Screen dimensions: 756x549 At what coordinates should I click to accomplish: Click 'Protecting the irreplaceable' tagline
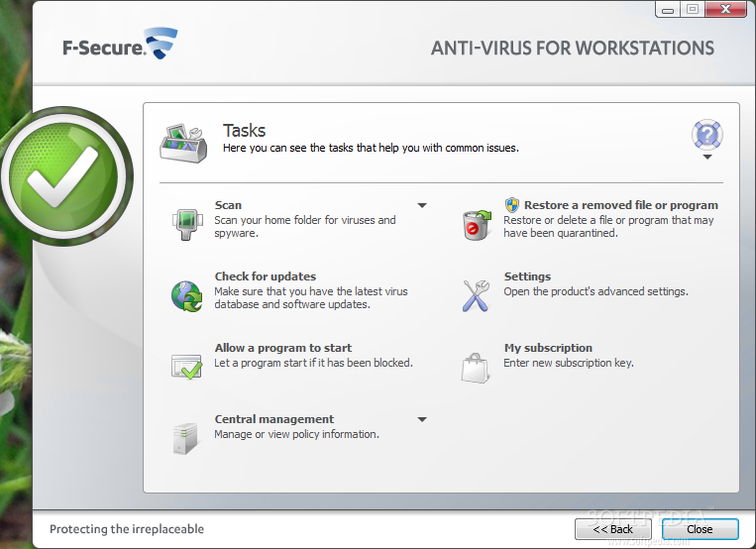click(127, 529)
